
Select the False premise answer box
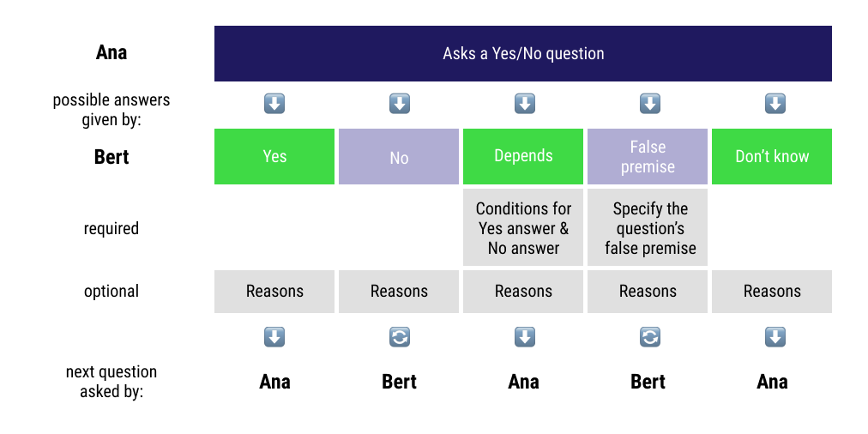(648, 156)
